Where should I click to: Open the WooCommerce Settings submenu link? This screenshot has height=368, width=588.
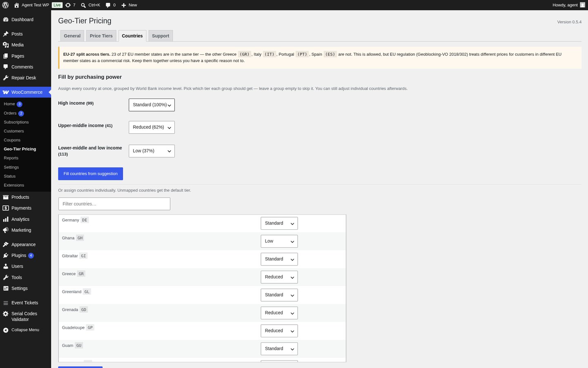(11, 167)
